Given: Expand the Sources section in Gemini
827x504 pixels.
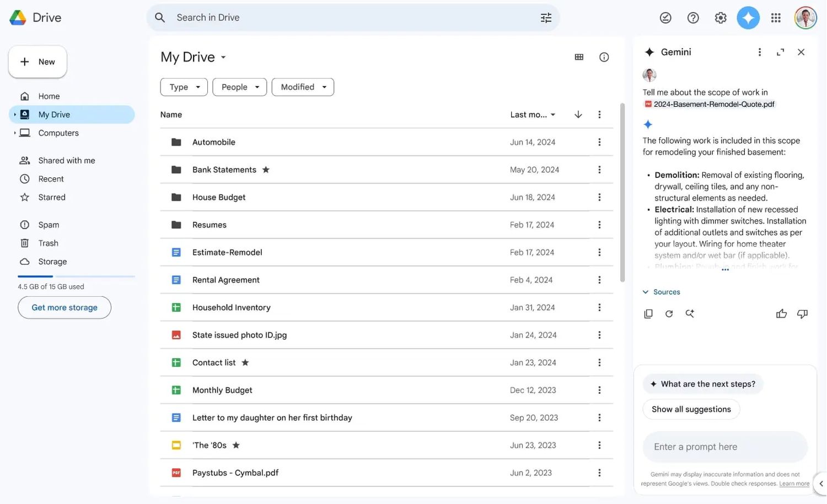Looking at the screenshot, I should click(662, 292).
